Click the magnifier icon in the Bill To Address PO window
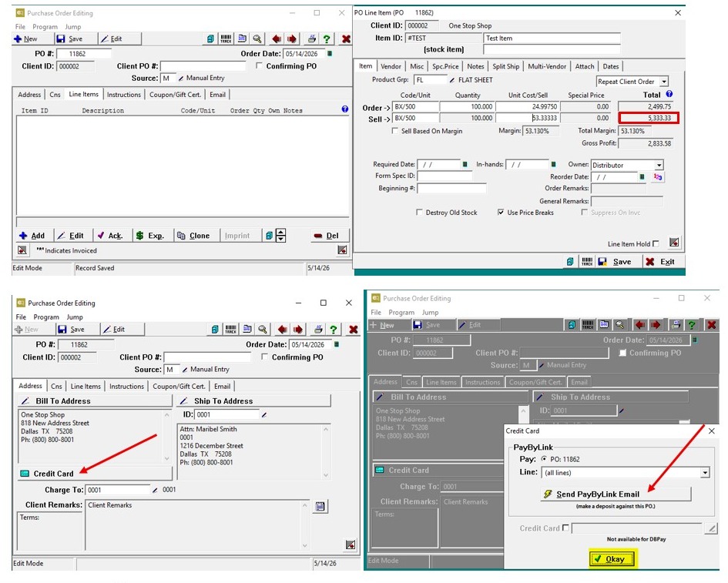Screen dimensions: 728x583 (263, 330)
